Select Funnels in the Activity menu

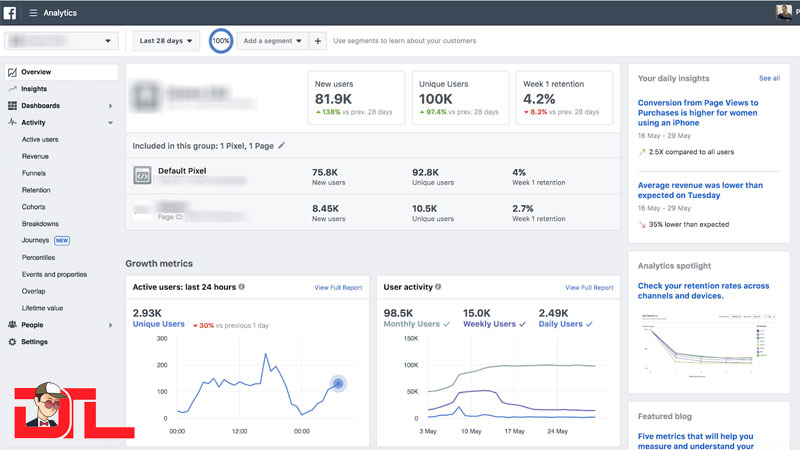click(x=34, y=173)
